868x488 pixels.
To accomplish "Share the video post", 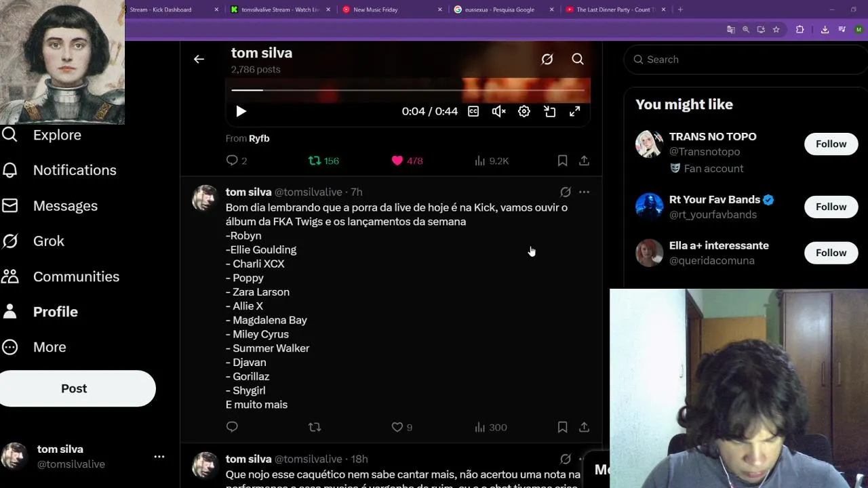I will pos(584,161).
